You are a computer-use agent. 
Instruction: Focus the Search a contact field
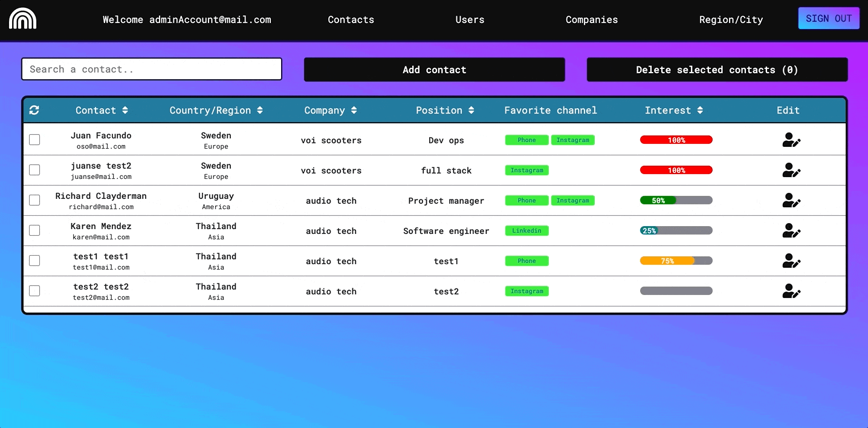pos(152,69)
